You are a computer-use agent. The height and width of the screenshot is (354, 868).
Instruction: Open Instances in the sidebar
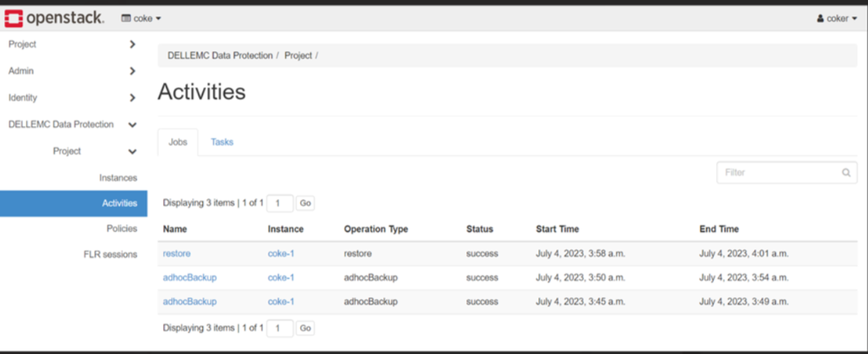118,177
